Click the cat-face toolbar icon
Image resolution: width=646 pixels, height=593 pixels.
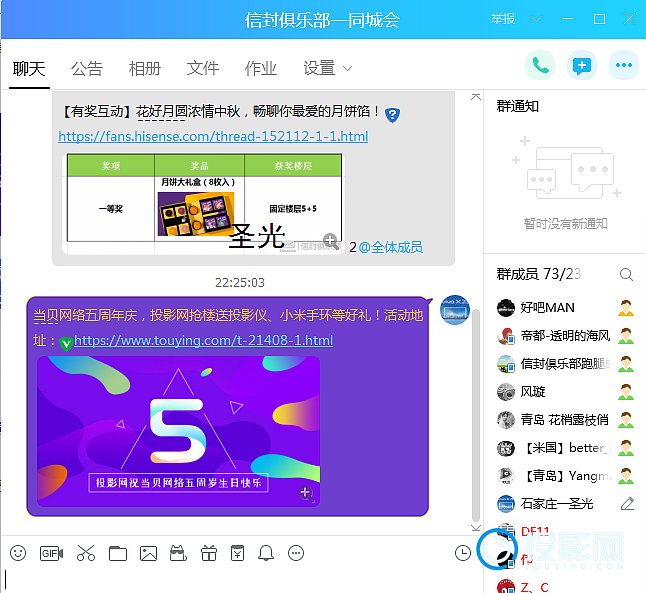click(178, 553)
